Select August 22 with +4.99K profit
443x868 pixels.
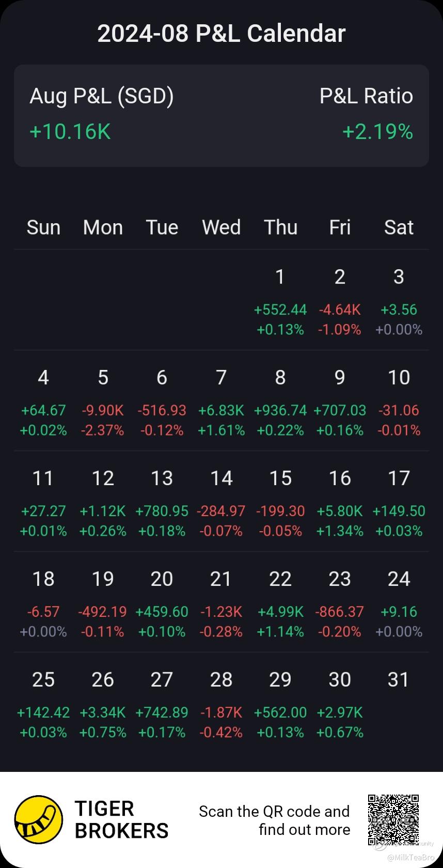[280, 604]
